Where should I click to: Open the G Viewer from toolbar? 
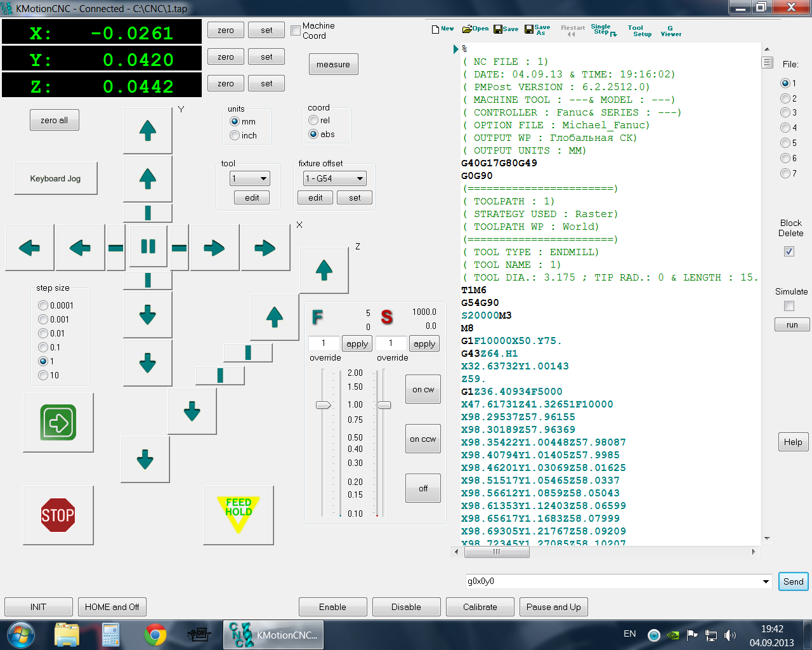[671, 30]
